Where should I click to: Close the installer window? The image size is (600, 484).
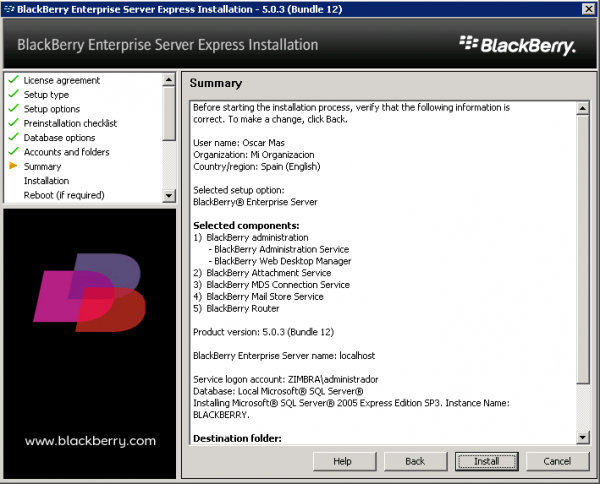588,9
